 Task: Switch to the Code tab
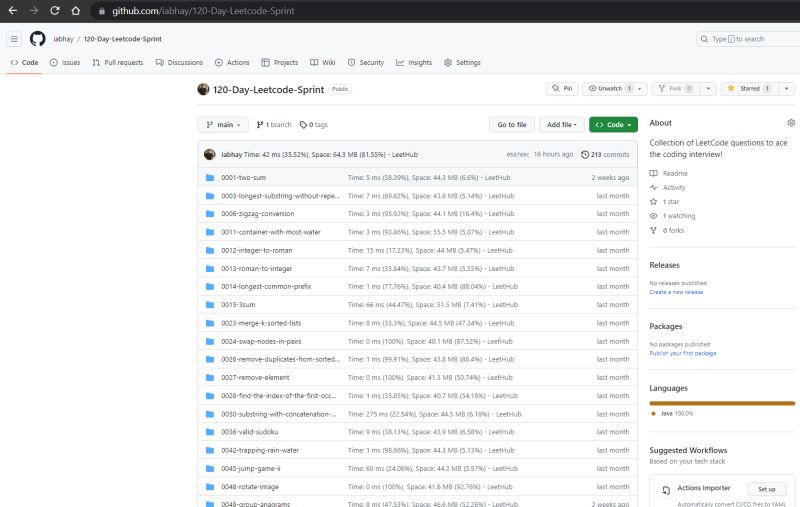pyautogui.click(x=24, y=62)
